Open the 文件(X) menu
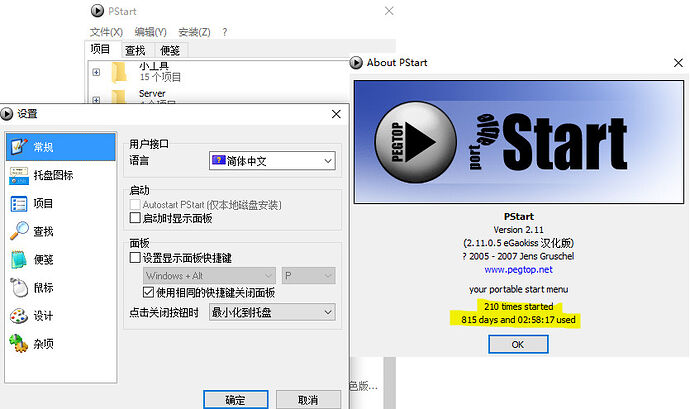 106,32
